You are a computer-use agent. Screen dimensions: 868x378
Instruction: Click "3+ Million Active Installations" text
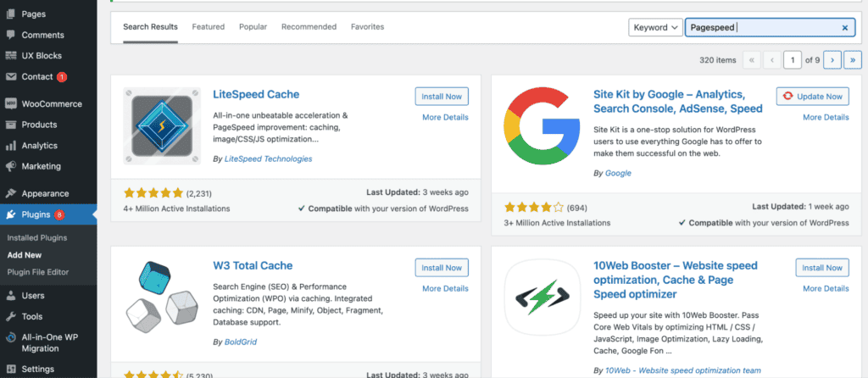557,223
